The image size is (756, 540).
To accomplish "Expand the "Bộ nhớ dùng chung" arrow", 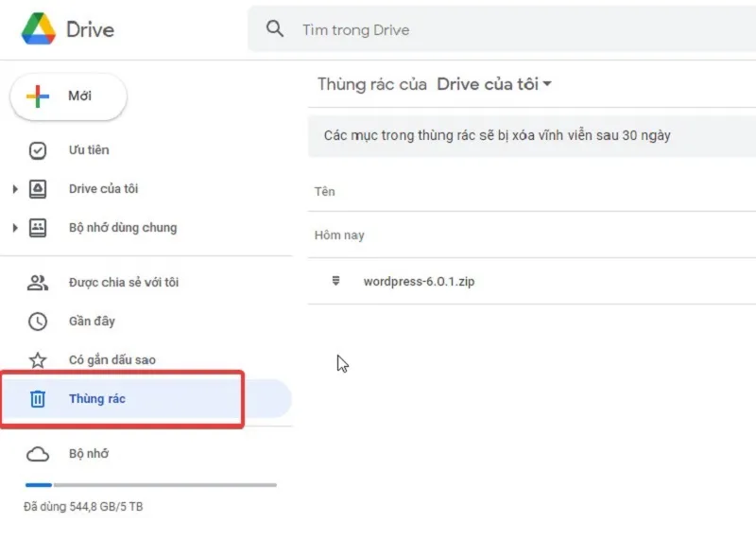I will click(15, 228).
